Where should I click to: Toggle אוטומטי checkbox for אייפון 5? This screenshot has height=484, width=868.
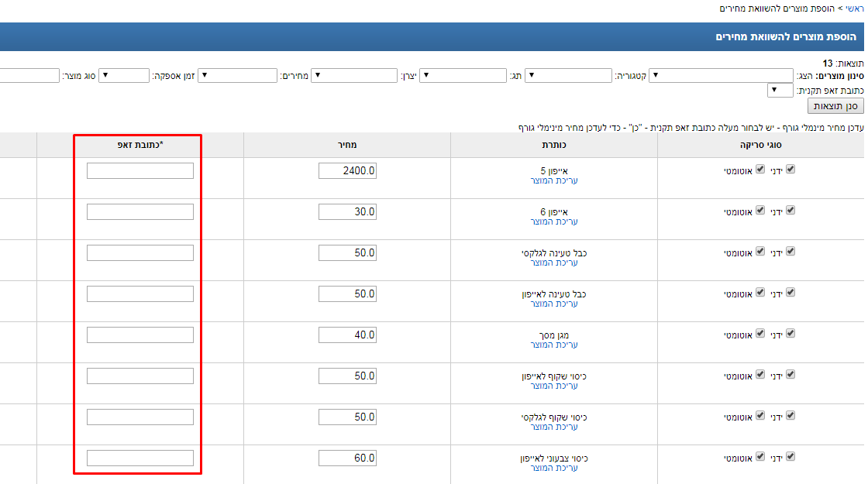760,170
